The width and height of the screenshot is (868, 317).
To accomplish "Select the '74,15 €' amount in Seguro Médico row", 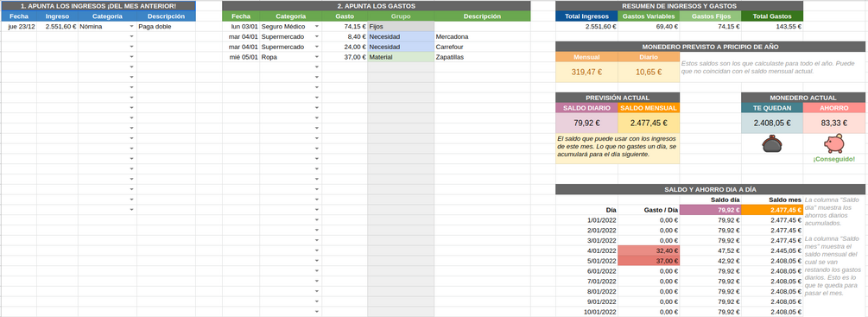I will (345, 26).
